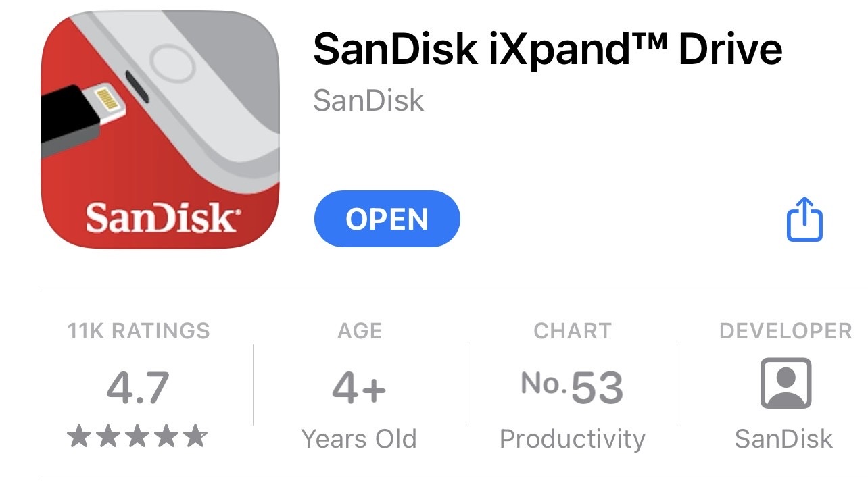868x489 pixels.
Task: Tap the No. 53 chart ranking
Action: (x=572, y=388)
